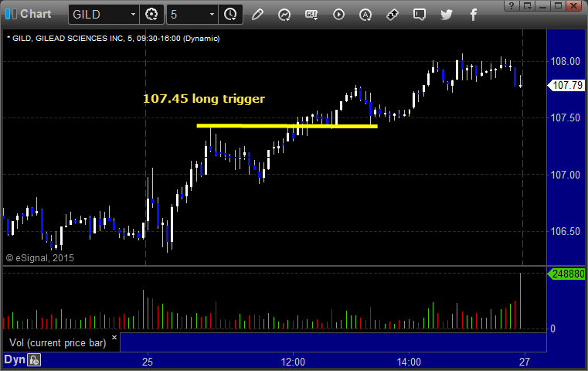Close the Vol study tab
Screen dimensions: 588x371
(114, 337)
